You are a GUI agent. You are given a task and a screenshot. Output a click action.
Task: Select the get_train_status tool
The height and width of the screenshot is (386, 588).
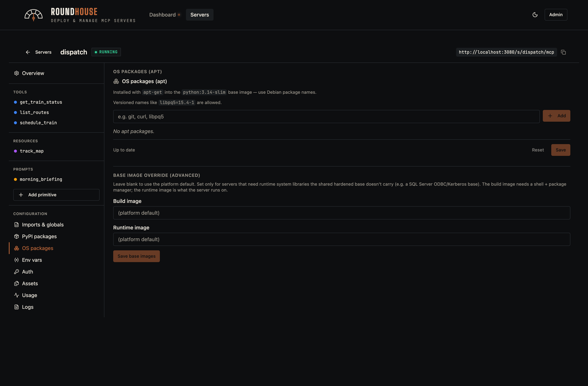[x=41, y=102]
